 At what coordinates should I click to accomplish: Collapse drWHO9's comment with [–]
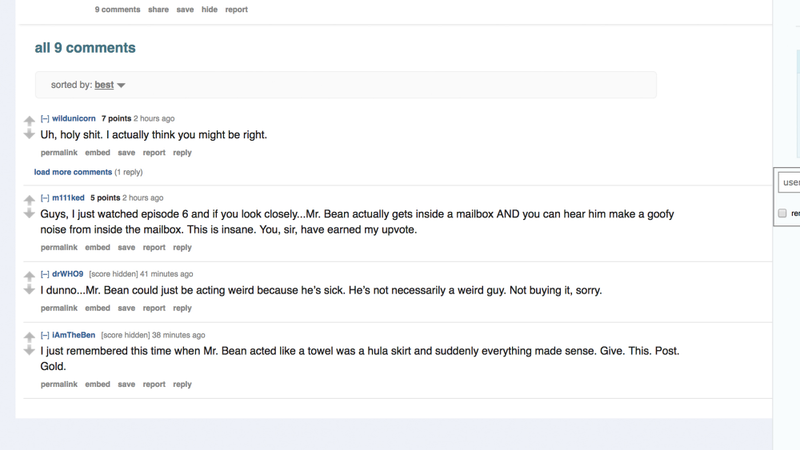click(x=45, y=274)
